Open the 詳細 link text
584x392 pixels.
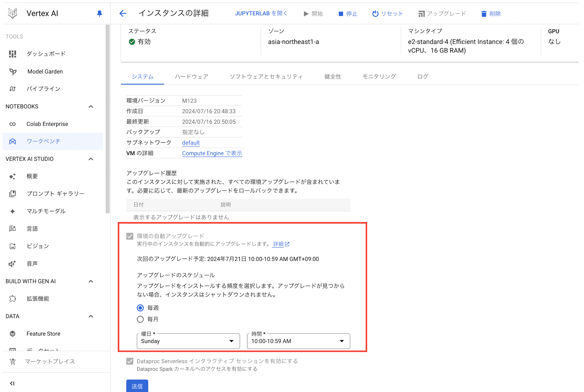(278, 244)
